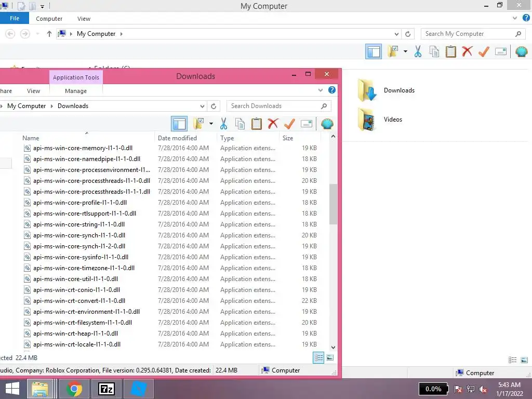Open the Downloads folder in My Computer
532x399 pixels.
tap(387, 90)
